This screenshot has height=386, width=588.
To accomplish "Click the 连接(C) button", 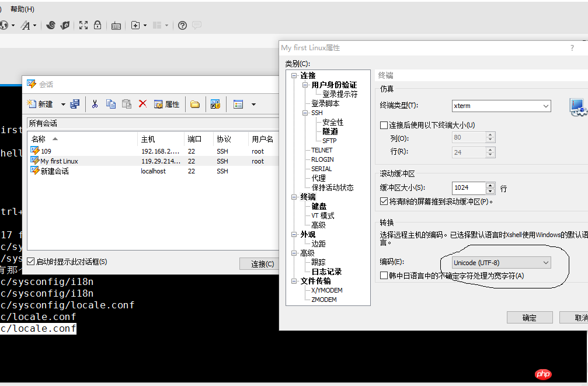I will 262,264.
